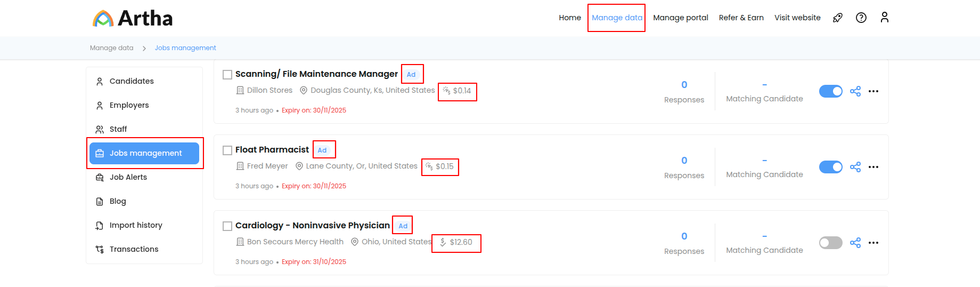Go to Manage portal menu

tap(681, 18)
